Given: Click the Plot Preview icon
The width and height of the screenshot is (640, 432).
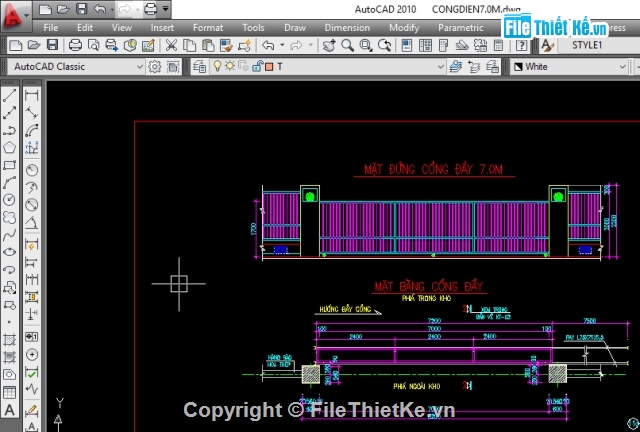Looking at the screenshot, I should (93, 45).
